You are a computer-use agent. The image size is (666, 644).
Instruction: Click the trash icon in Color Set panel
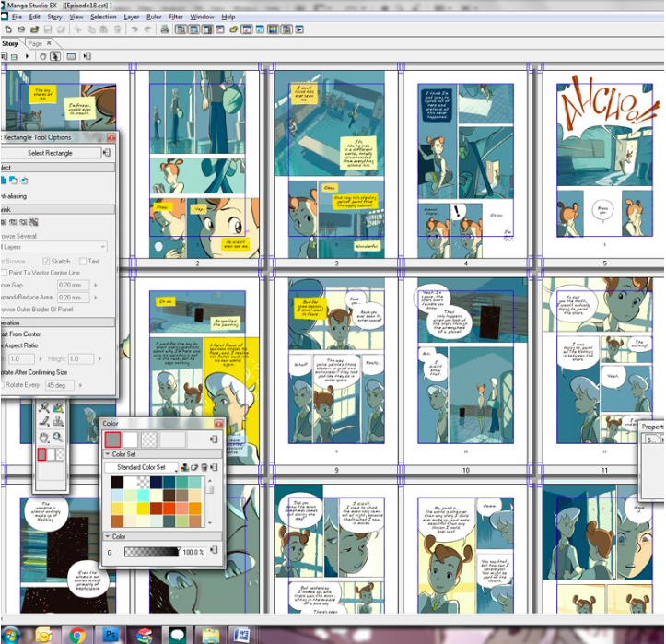(x=205, y=468)
